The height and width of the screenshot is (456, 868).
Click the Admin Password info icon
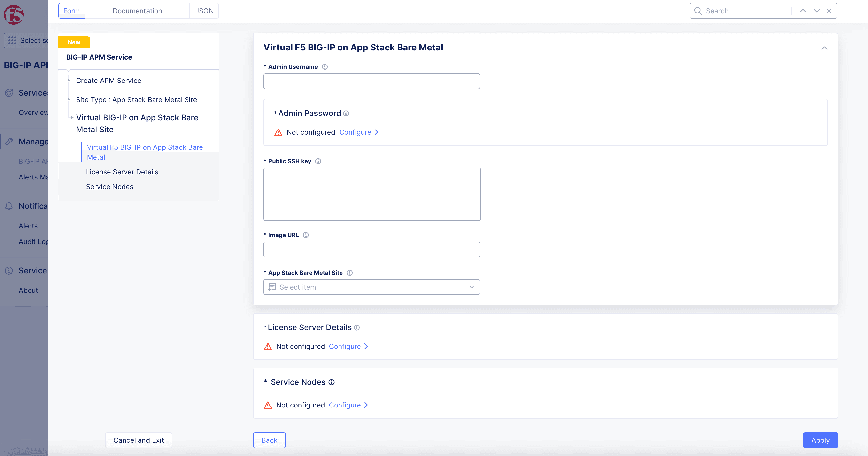[346, 113]
